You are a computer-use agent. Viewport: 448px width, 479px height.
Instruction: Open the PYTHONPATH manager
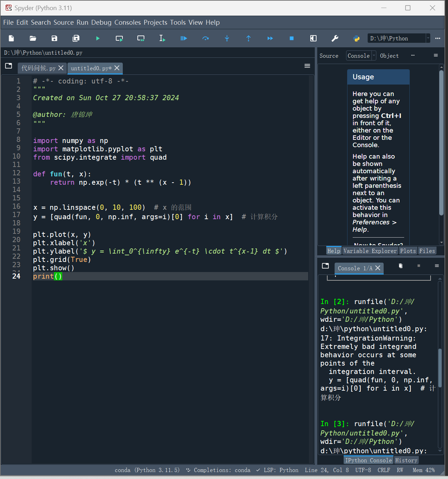coord(357,38)
